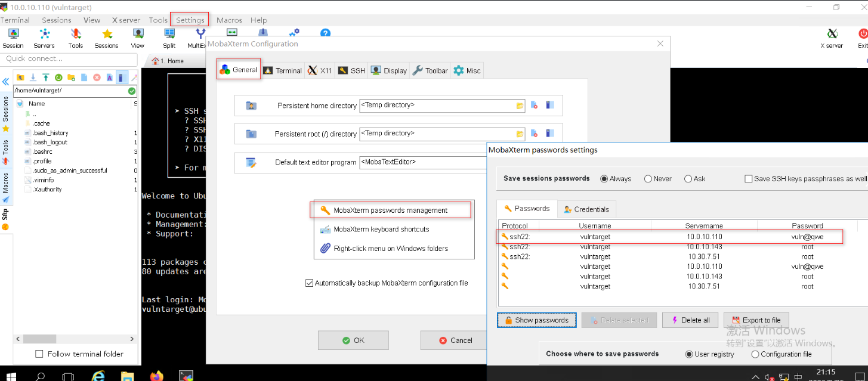Click the Quick connect input field
The image size is (868, 381).
(69, 58)
